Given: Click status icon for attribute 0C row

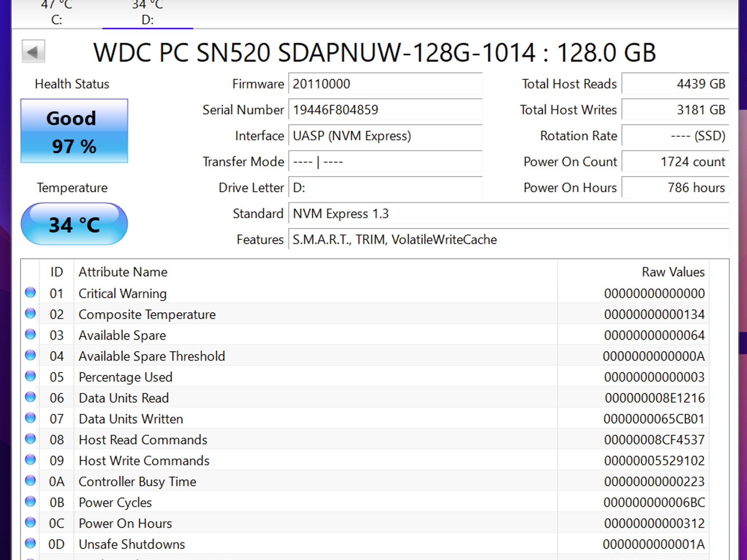Looking at the screenshot, I should [x=30, y=522].
